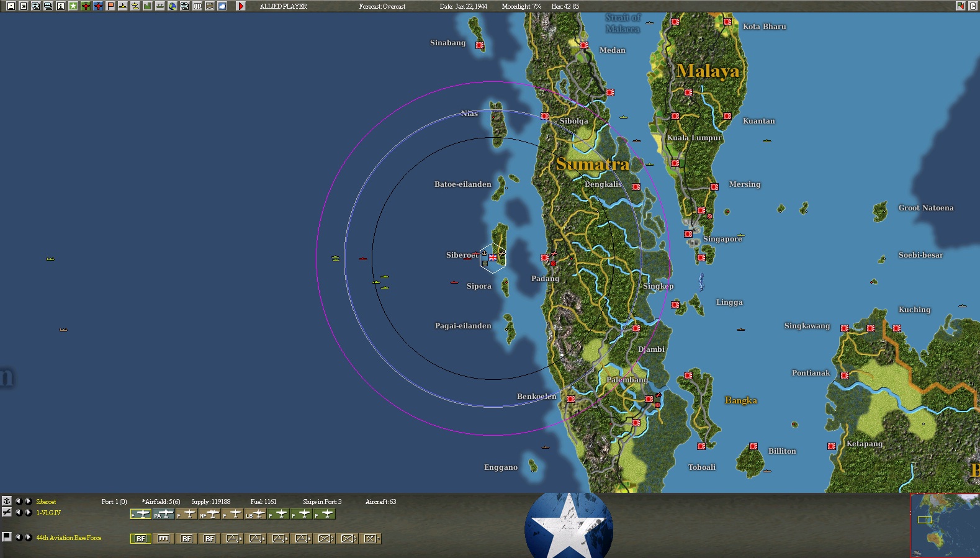Click the orange flag toolbar icon
The width and height of the screenshot is (980, 558).
(x=110, y=6)
